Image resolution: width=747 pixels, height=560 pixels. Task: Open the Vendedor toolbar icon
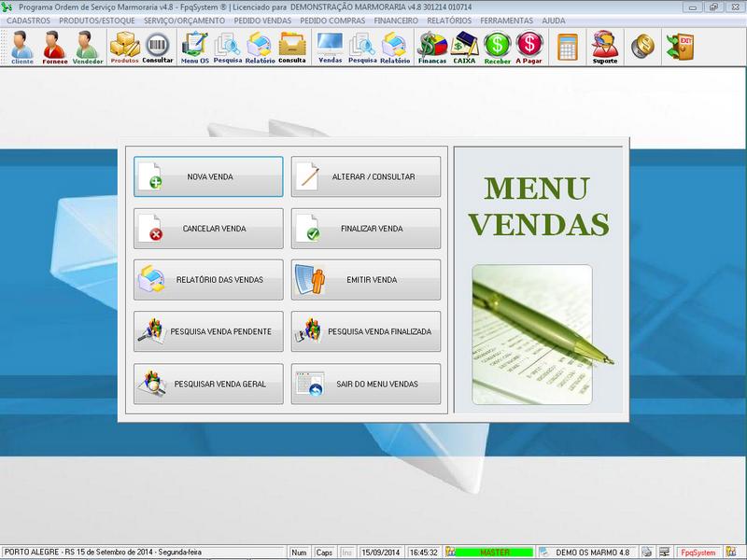[x=87, y=48]
